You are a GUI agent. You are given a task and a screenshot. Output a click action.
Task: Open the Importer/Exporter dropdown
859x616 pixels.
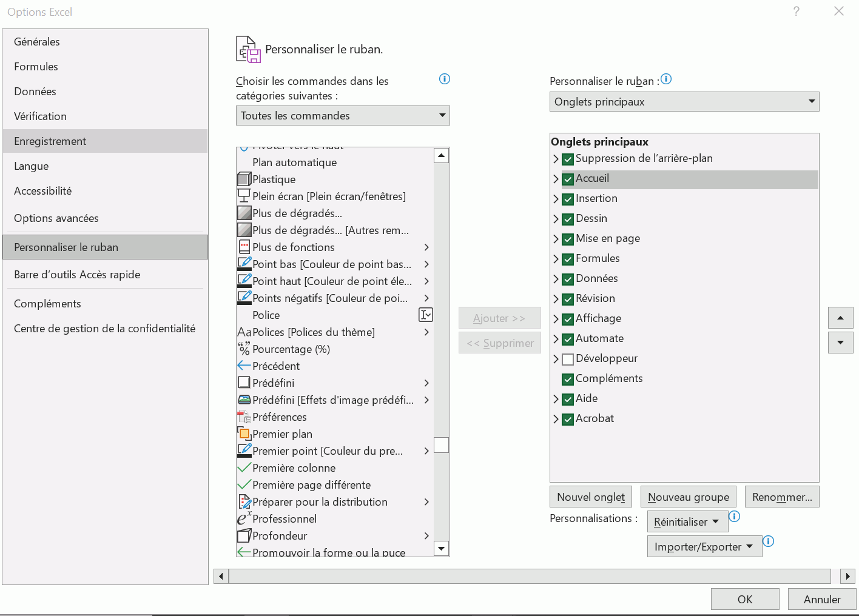click(704, 547)
